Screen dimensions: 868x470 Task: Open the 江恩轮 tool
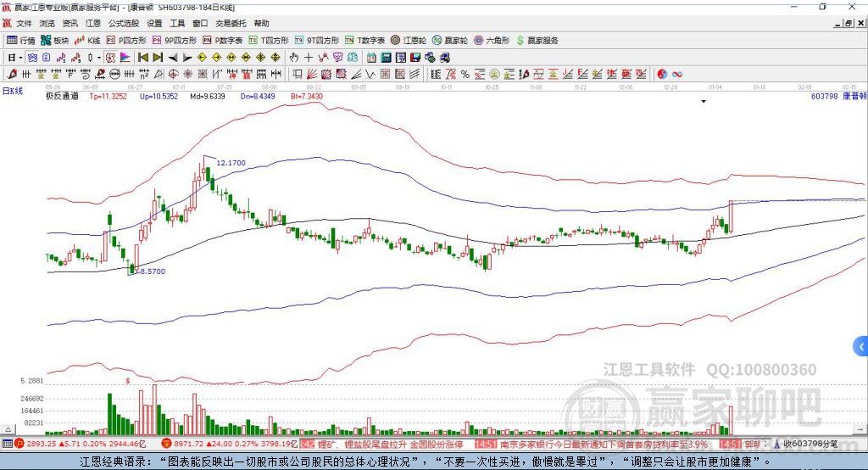tap(409, 41)
